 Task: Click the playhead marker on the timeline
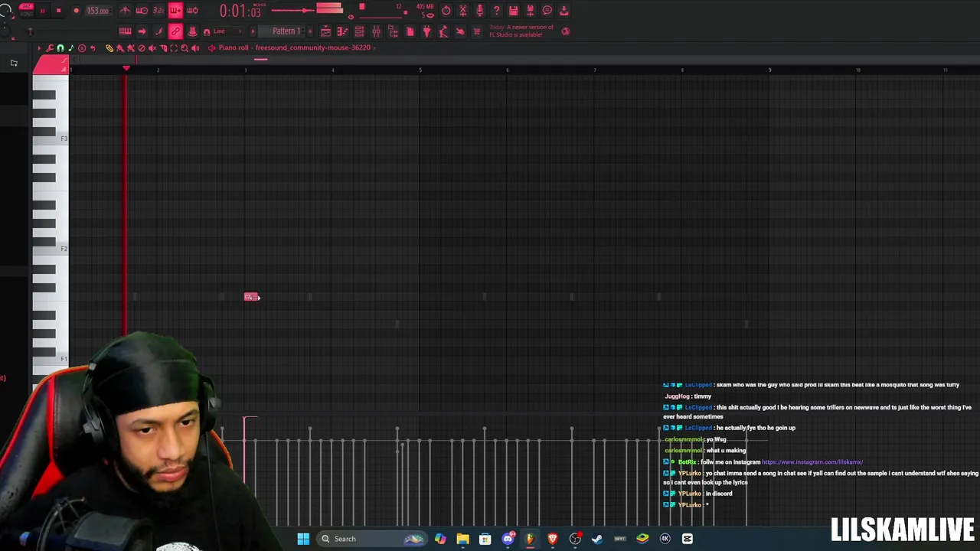(x=126, y=69)
